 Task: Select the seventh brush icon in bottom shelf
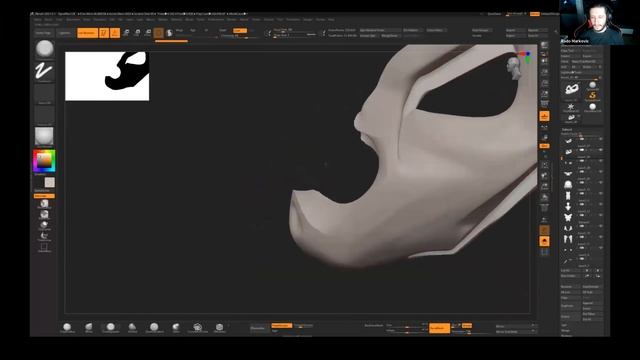[198, 327]
